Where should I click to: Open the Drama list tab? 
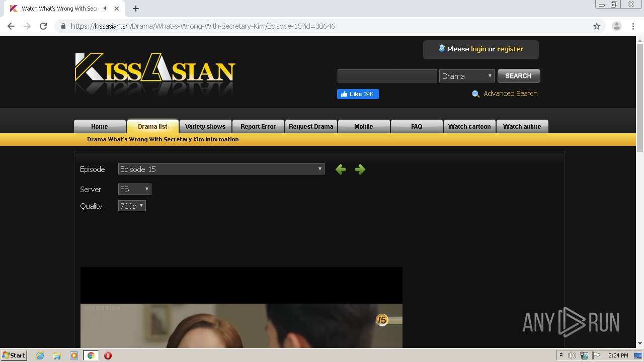click(152, 126)
